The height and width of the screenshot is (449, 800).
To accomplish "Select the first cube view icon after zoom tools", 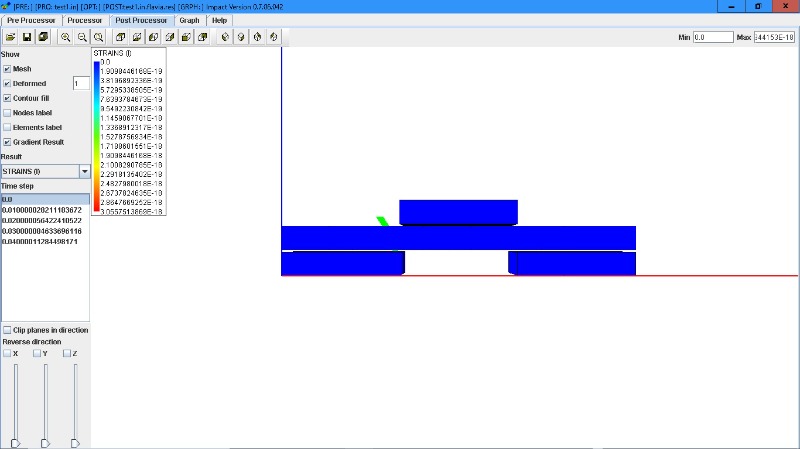I will pyautogui.click(x=120, y=37).
